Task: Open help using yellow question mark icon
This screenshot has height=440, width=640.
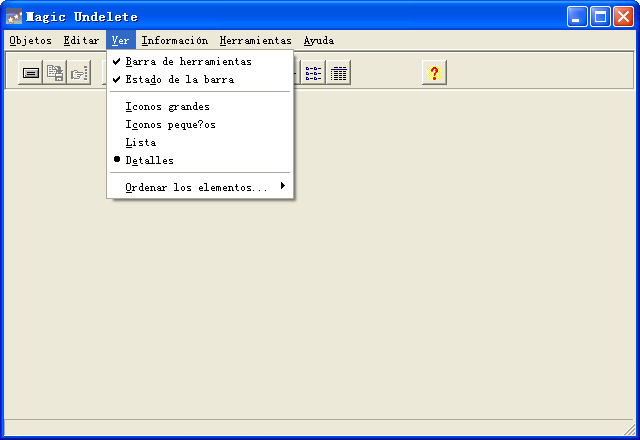Action: (x=434, y=73)
